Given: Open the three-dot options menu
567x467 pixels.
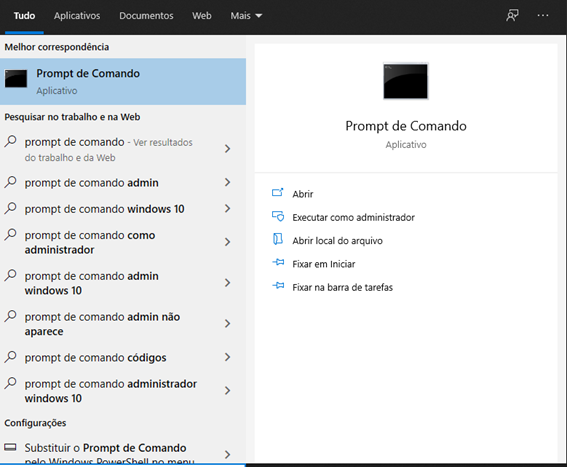Looking at the screenshot, I should 543,16.
